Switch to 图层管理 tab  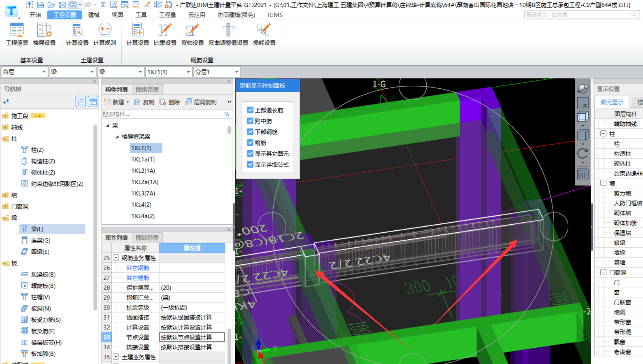(x=147, y=238)
